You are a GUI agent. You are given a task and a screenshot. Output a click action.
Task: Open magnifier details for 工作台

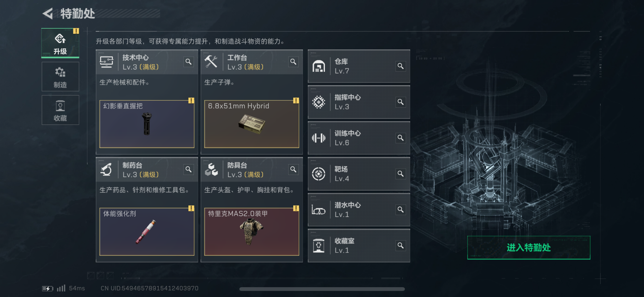293,62
